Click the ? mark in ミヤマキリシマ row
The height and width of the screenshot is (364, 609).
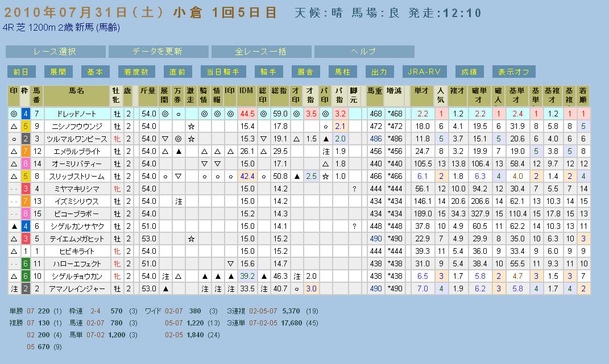[354, 189]
